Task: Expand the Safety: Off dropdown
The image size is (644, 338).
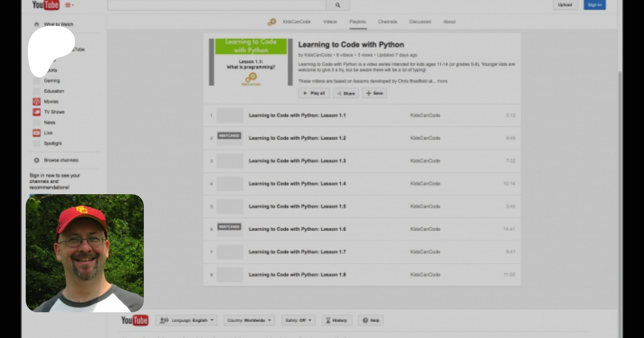Action: coord(298,320)
